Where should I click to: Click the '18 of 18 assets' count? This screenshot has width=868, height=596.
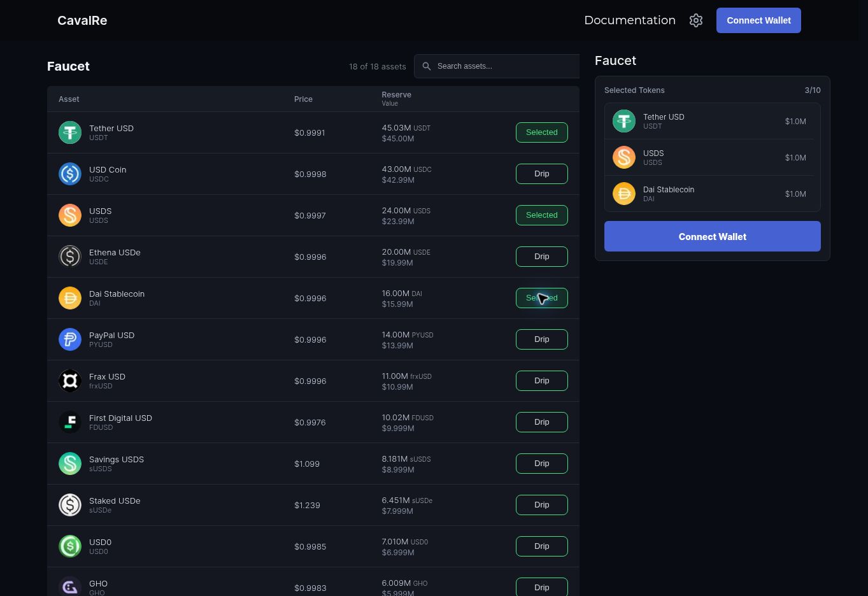click(x=378, y=66)
